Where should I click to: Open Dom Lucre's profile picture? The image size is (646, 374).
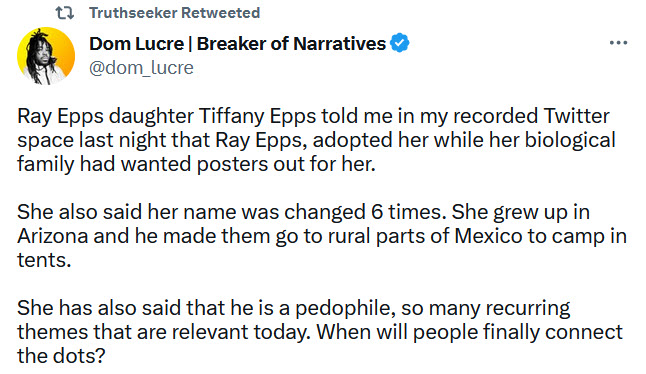[46, 56]
